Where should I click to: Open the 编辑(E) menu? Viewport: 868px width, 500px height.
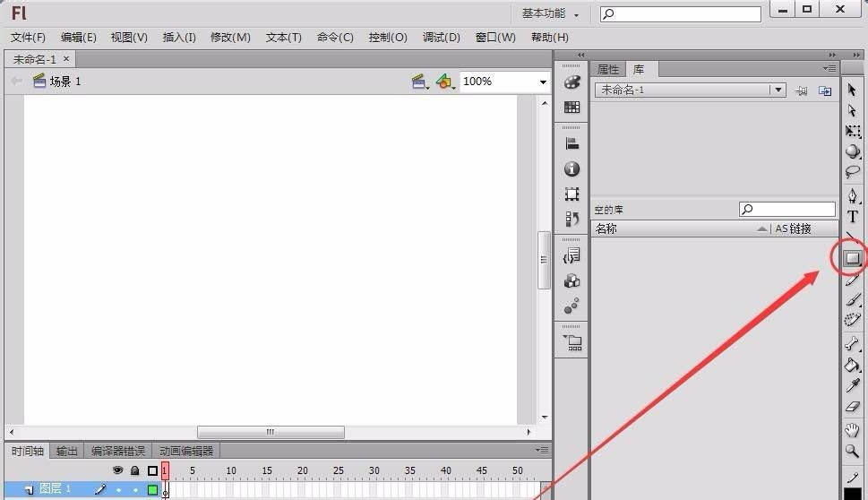pyautogui.click(x=78, y=37)
